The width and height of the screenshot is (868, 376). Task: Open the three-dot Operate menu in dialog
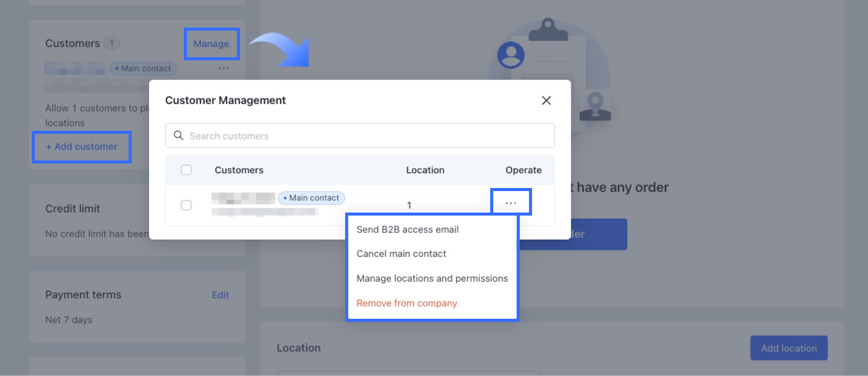click(x=511, y=203)
